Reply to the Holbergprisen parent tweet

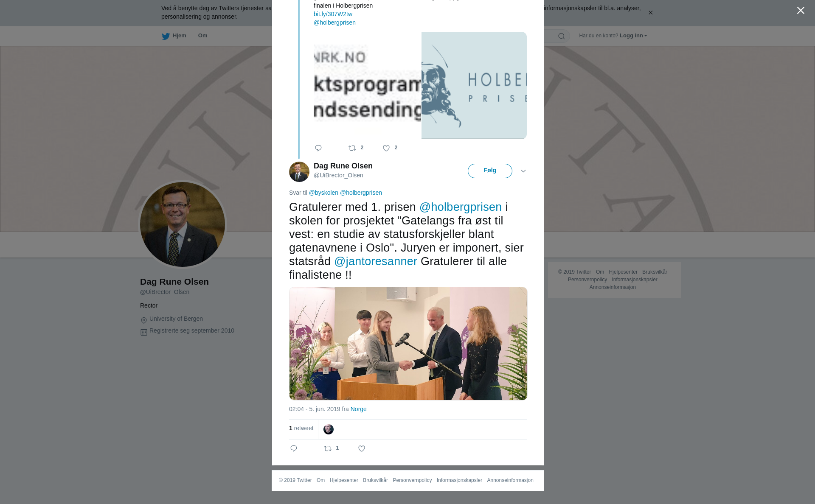318,148
